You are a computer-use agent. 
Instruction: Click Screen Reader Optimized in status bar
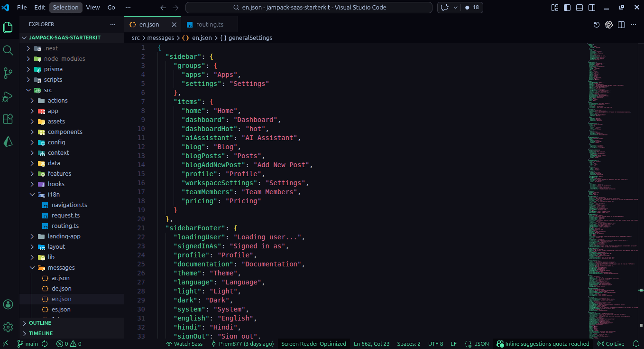click(x=313, y=344)
